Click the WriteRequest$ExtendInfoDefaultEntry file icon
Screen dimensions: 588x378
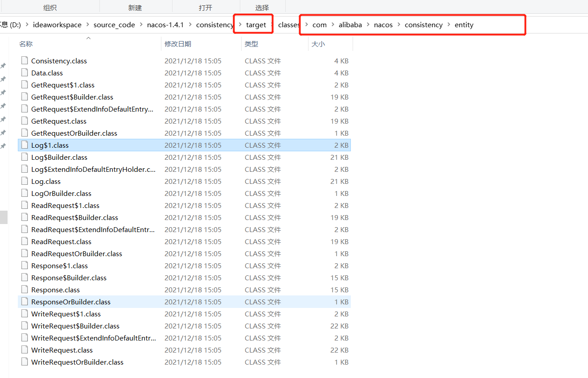click(25, 338)
